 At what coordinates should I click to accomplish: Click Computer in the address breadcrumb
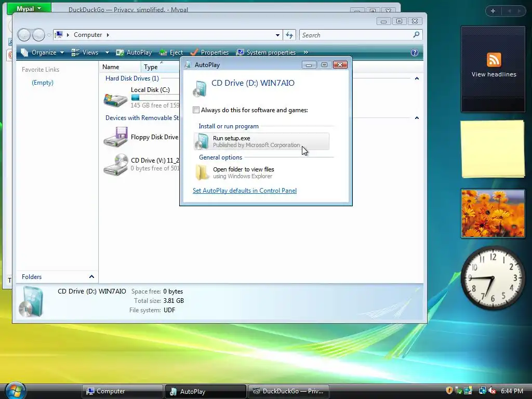coord(88,35)
